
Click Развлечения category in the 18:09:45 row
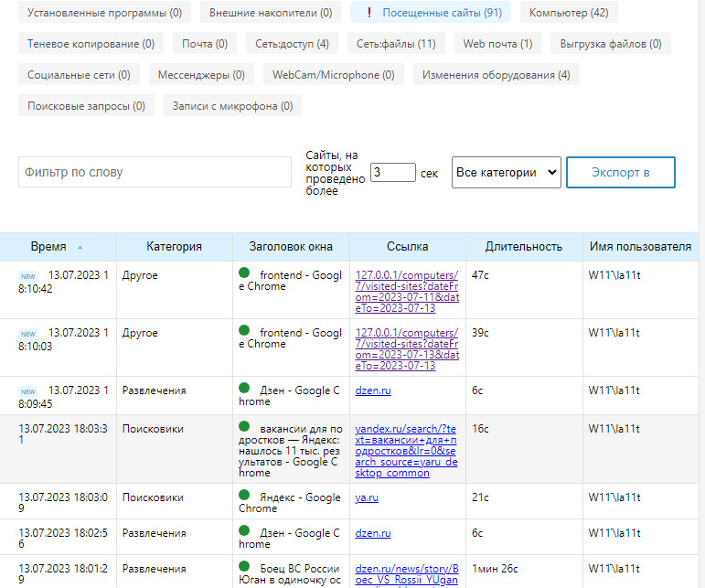point(154,390)
